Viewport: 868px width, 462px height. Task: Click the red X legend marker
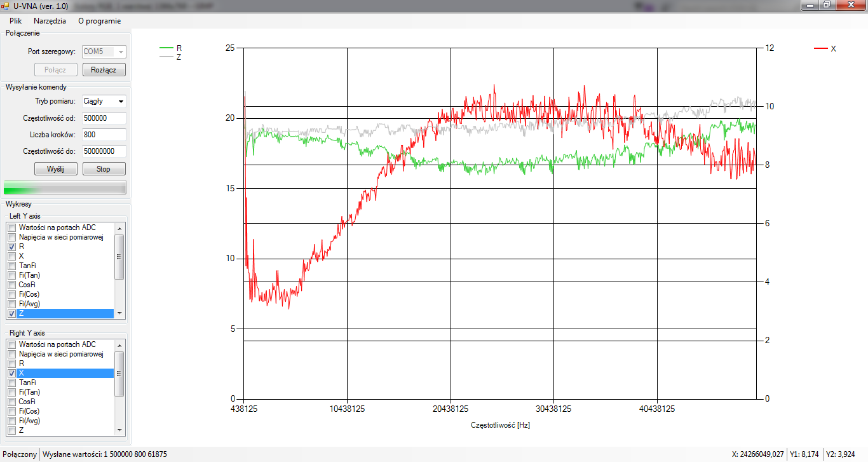click(x=821, y=48)
